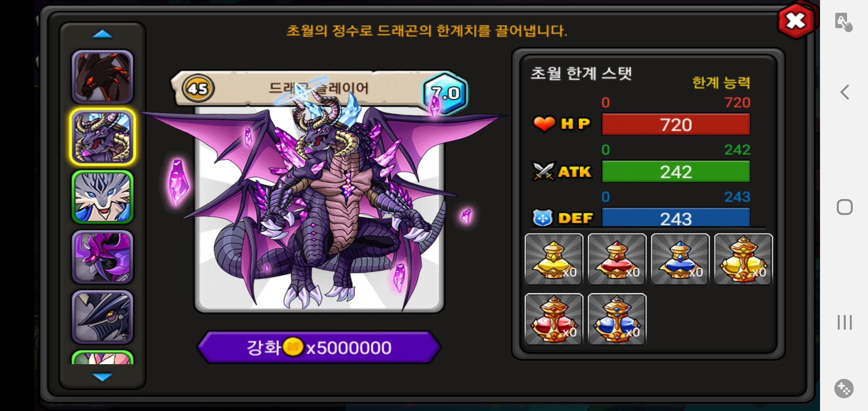The width and height of the screenshot is (868, 411).
Task: Select the black red-scaled dragon portrait
Action: (x=102, y=77)
